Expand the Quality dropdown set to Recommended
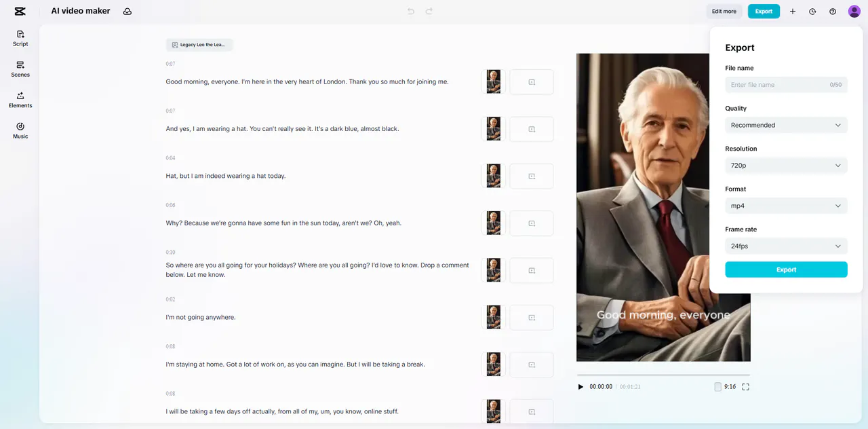Image resolution: width=868 pixels, height=429 pixels. click(786, 125)
